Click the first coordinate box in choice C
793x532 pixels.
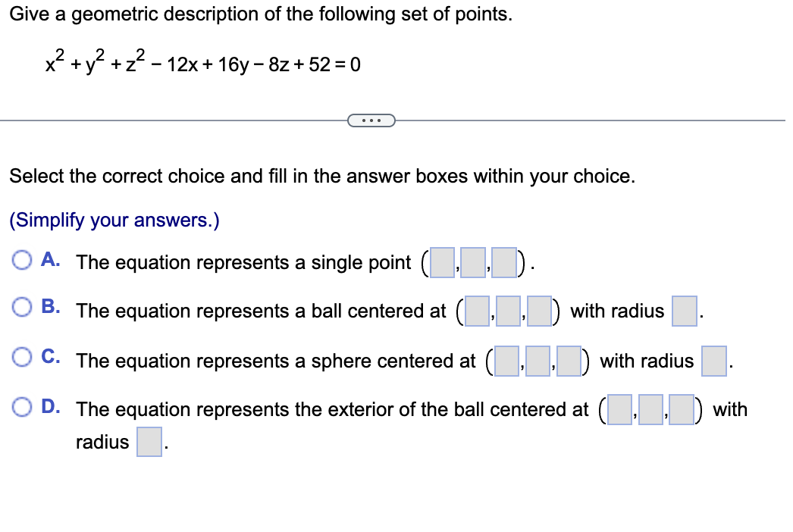click(506, 361)
